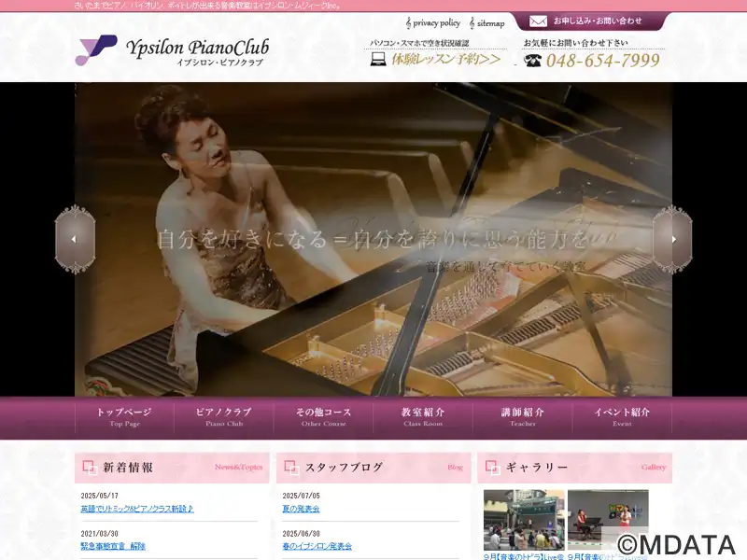Open the privacy policy link
Viewport: 747px width, 560px height.
point(433,22)
